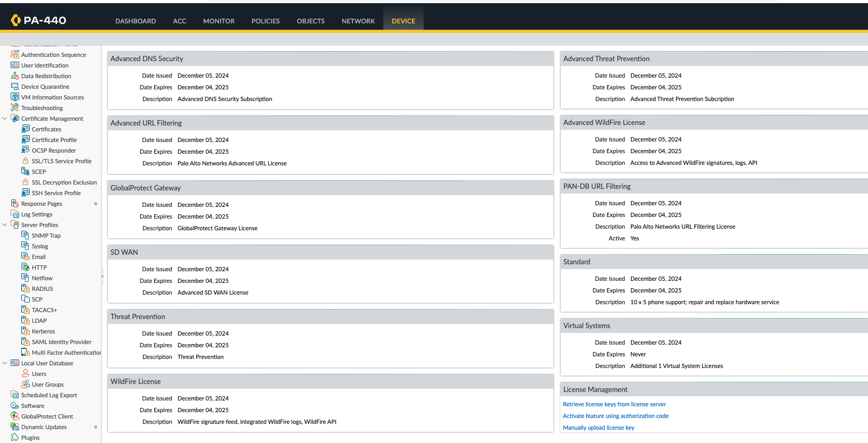Click the Data Redistribution icon
The width and height of the screenshot is (868, 443).
tap(15, 76)
